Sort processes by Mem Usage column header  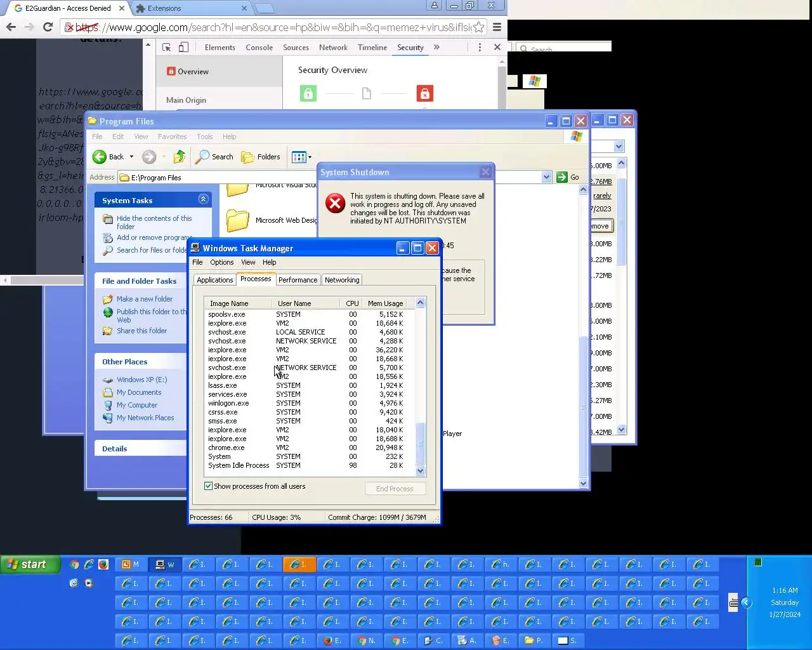[x=386, y=303]
